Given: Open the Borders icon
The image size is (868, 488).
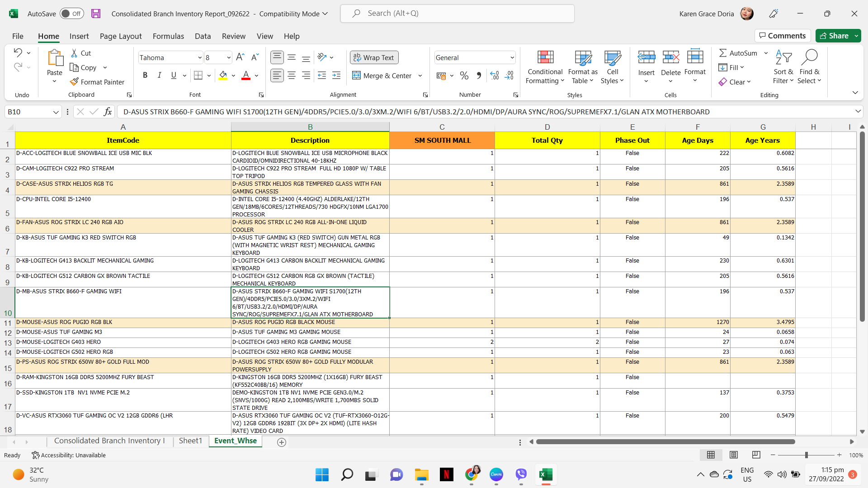Looking at the screenshot, I should (x=198, y=75).
